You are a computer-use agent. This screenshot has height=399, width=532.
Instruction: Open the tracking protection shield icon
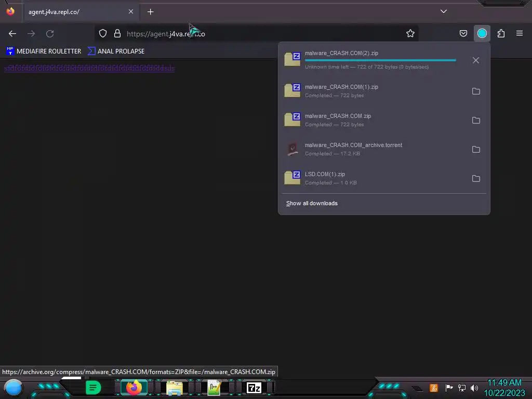103,33
